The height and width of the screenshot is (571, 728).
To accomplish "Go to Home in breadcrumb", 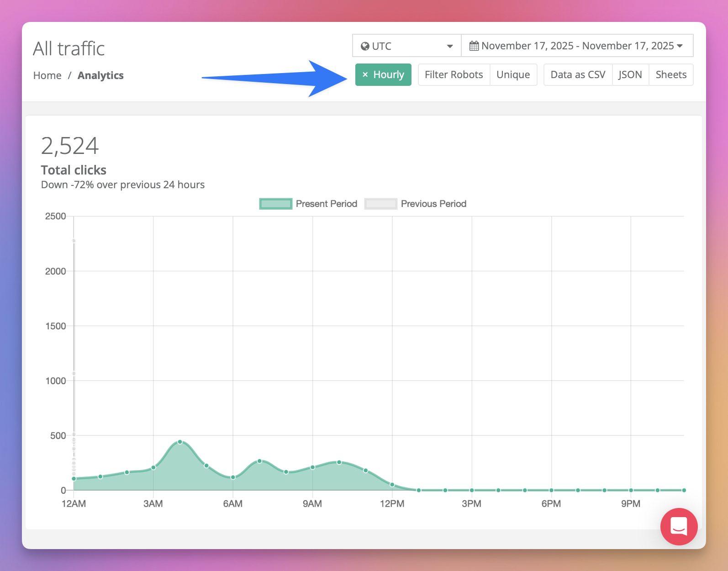I will pyautogui.click(x=47, y=75).
